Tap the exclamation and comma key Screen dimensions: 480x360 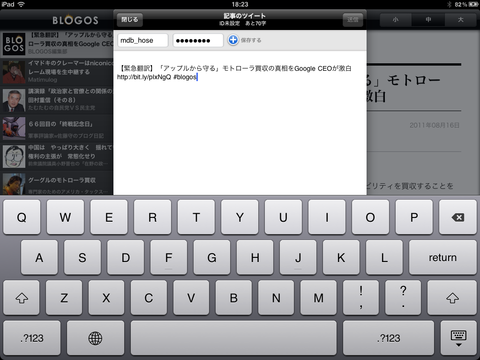pyautogui.click(x=361, y=298)
